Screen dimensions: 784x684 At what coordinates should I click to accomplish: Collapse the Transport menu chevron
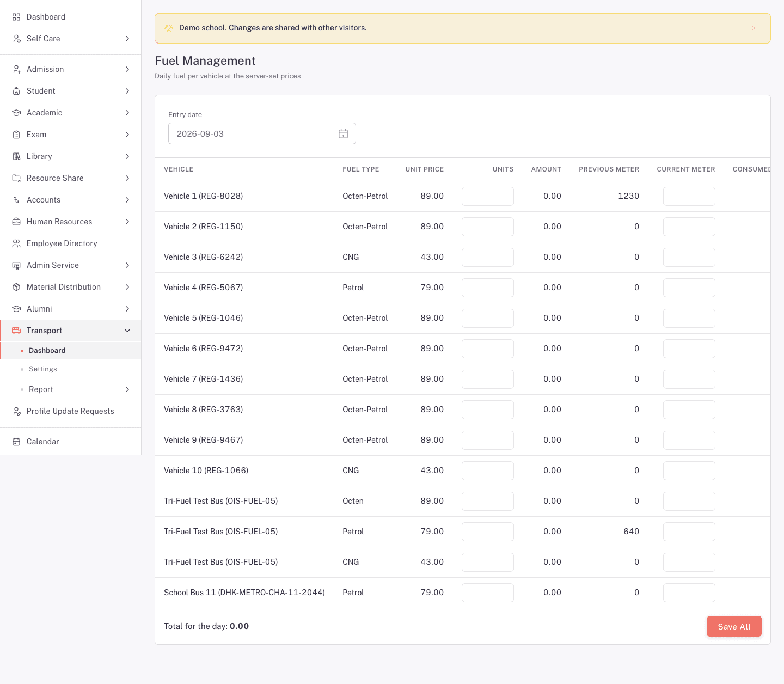pos(127,331)
